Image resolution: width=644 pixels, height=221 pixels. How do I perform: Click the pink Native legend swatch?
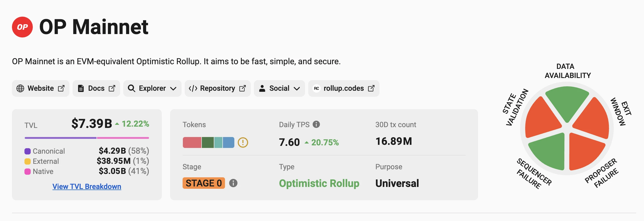click(x=28, y=172)
